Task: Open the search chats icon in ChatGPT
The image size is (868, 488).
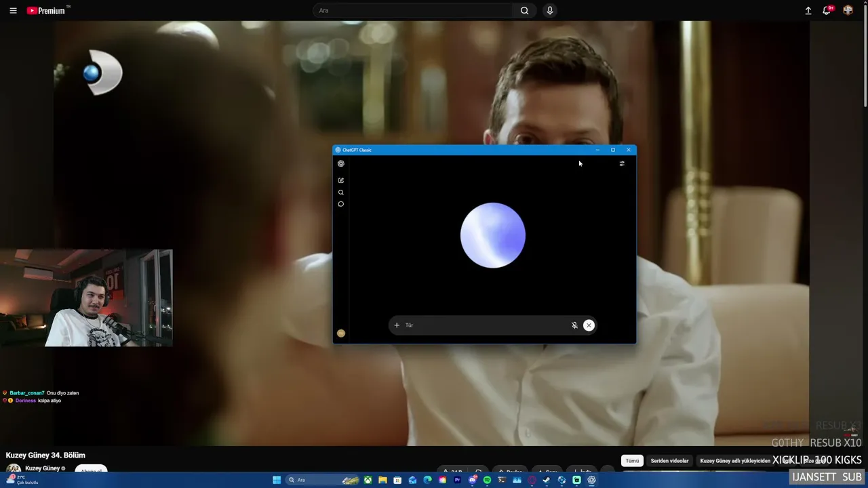Action: click(341, 192)
